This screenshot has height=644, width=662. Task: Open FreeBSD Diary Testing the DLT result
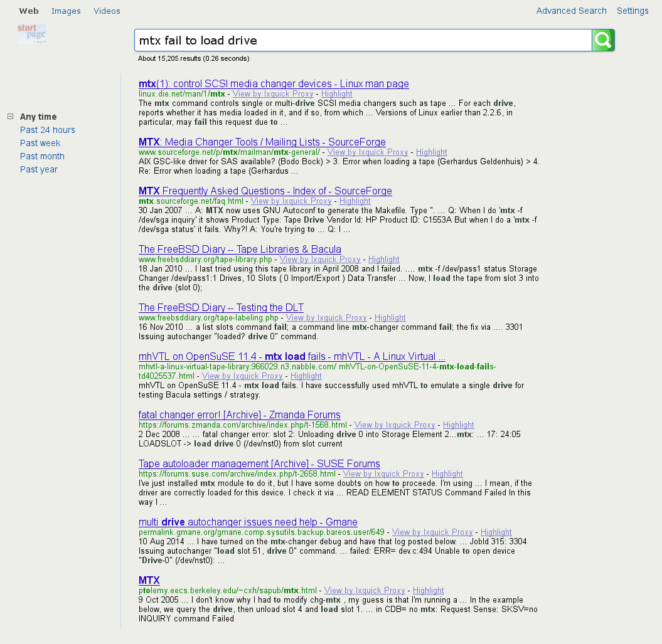[x=222, y=307]
